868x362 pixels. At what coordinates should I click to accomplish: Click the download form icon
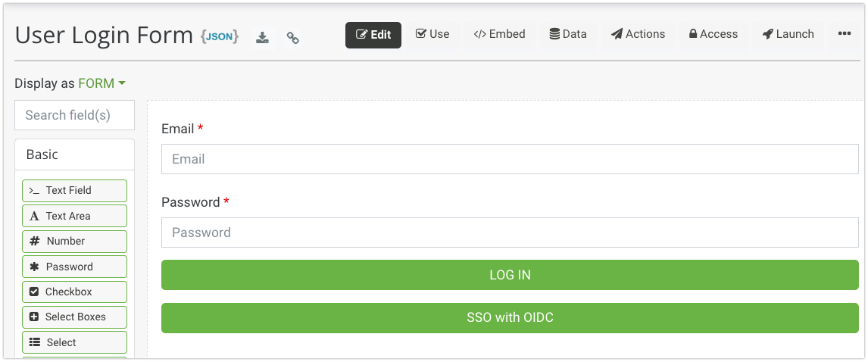coord(262,37)
